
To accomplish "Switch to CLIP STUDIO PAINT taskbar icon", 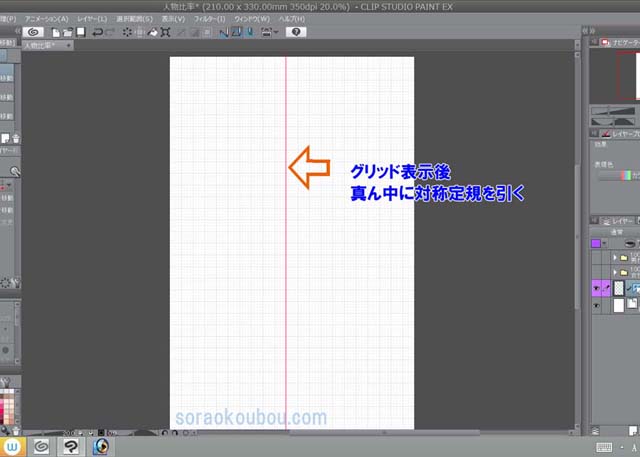I will pos(70,446).
